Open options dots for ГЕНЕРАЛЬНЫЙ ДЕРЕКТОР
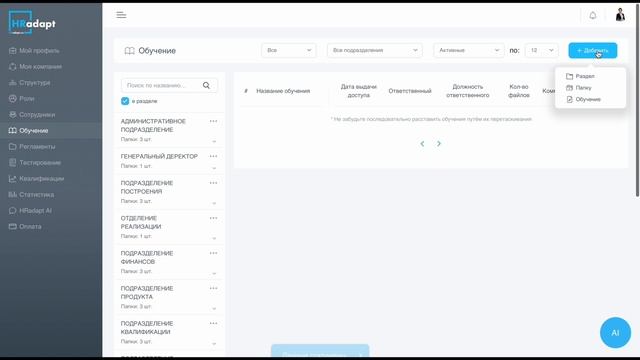The image size is (640, 360). coord(213,156)
